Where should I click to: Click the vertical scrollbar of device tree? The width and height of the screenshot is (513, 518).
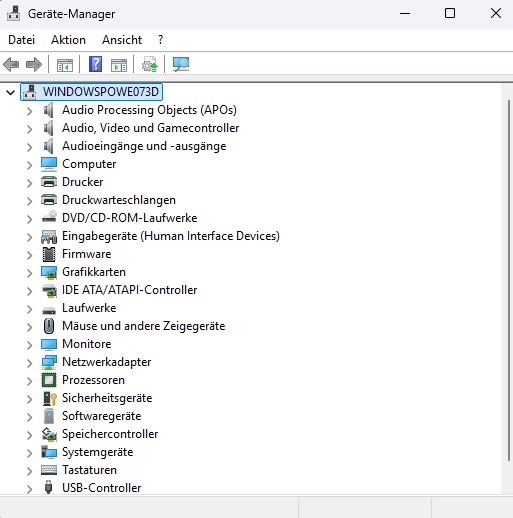(x=508, y=280)
